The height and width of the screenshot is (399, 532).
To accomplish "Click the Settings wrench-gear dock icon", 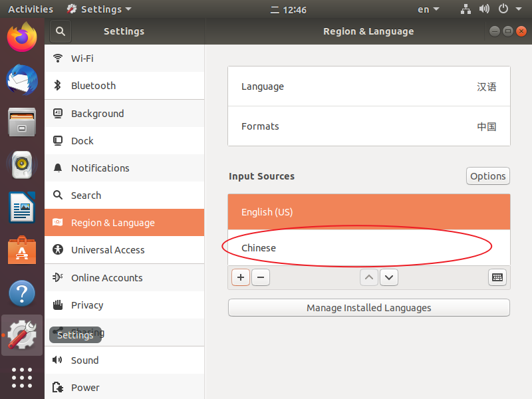I will tap(22, 335).
